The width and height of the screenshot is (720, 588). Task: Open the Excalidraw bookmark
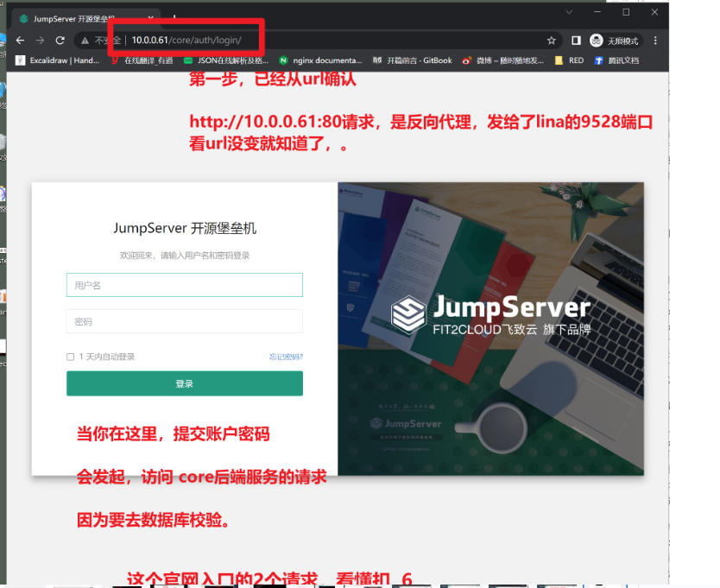[x=57, y=60]
